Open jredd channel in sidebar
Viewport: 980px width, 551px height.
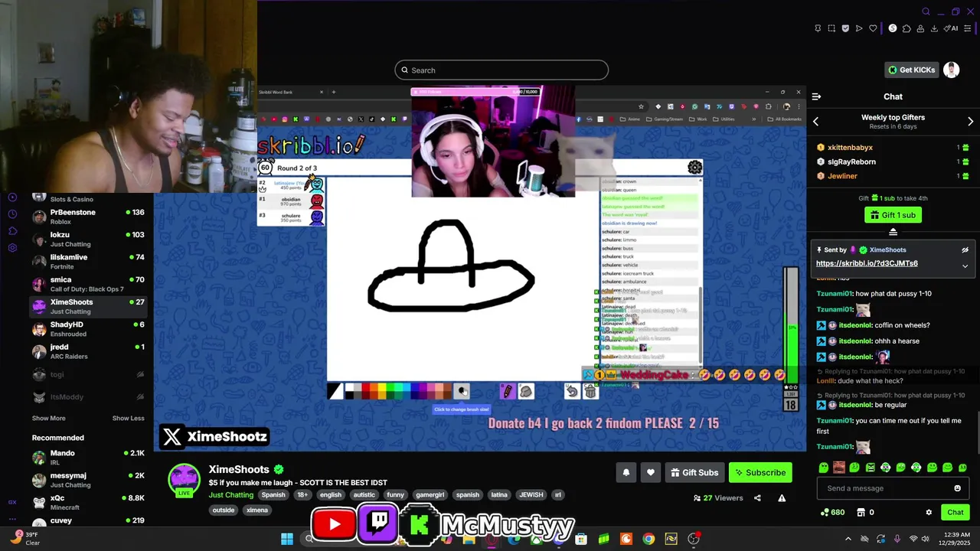[88, 351]
